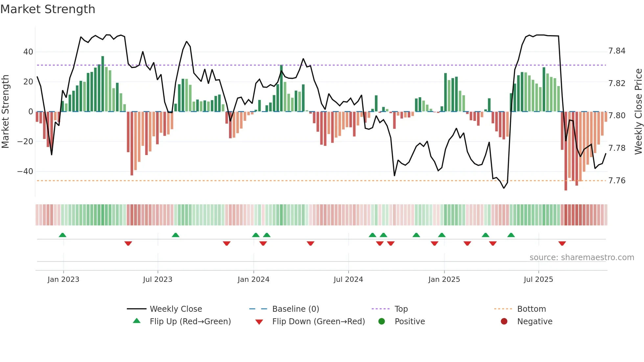The height and width of the screenshot is (362, 644).
Task: Toggle the Baseline (0) legend entry
Action: point(295,309)
